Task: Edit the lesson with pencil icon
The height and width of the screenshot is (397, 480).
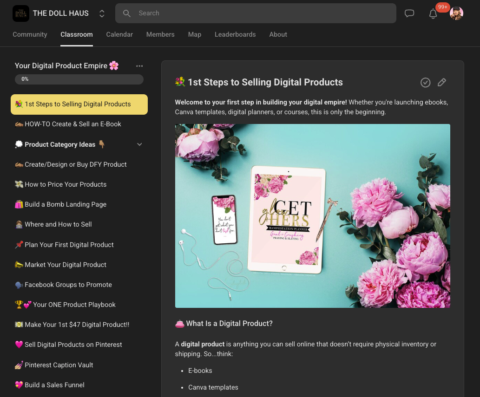Action: (x=442, y=82)
